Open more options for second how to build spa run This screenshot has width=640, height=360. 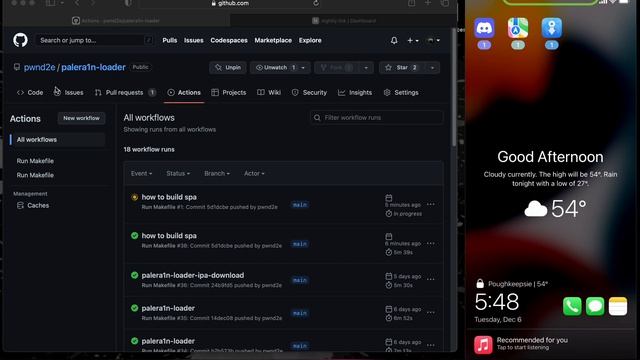point(431,243)
